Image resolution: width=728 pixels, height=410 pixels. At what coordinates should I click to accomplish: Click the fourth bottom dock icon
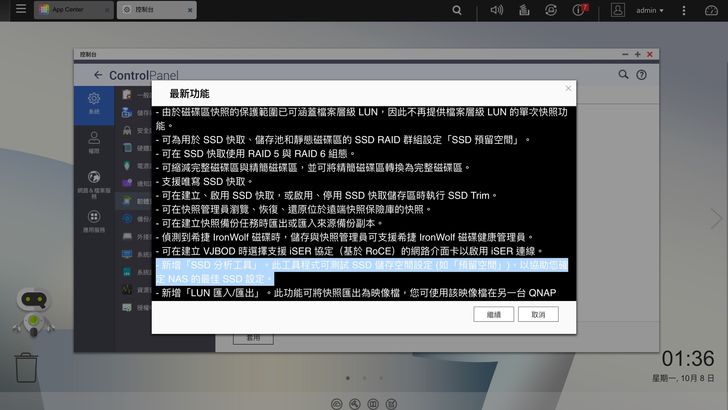point(391,404)
